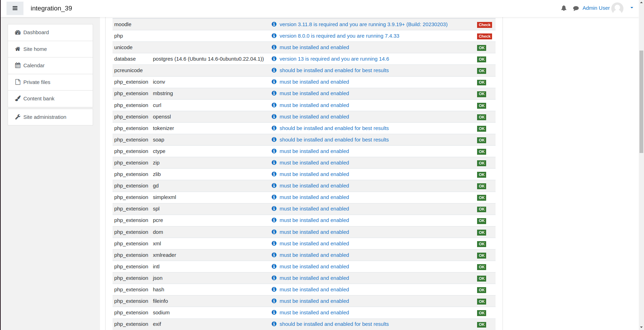The image size is (644, 330).
Task: Click the info icon in the openssl row
Action: click(274, 117)
